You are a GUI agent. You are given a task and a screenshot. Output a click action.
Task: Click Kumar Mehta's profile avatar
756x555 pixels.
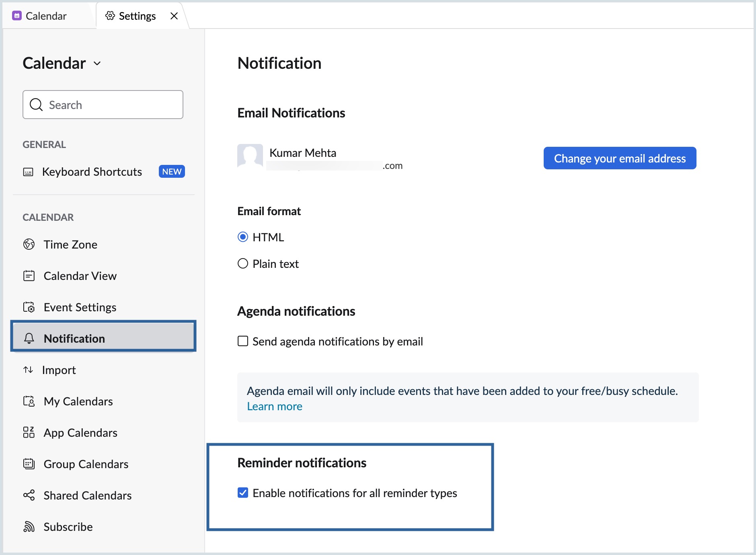point(250,156)
